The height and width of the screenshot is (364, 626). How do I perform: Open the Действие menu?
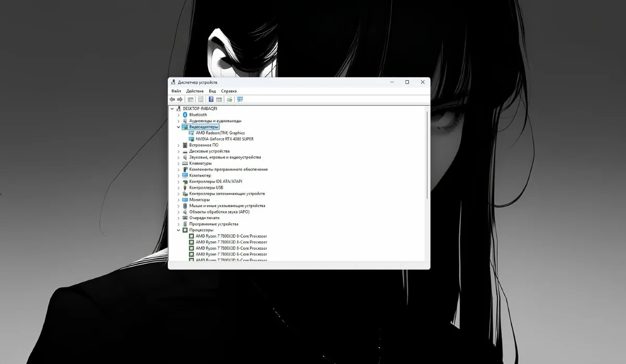195,91
